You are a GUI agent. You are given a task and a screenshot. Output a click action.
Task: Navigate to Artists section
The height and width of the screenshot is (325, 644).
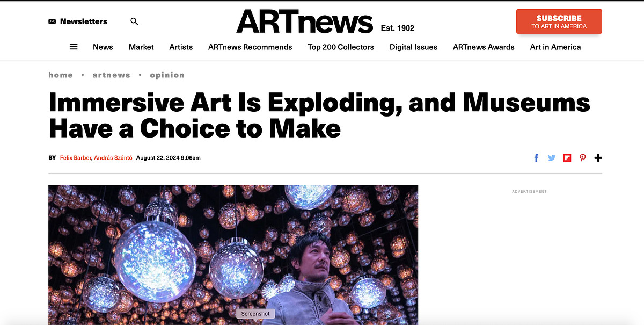click(x=181, y=47)
